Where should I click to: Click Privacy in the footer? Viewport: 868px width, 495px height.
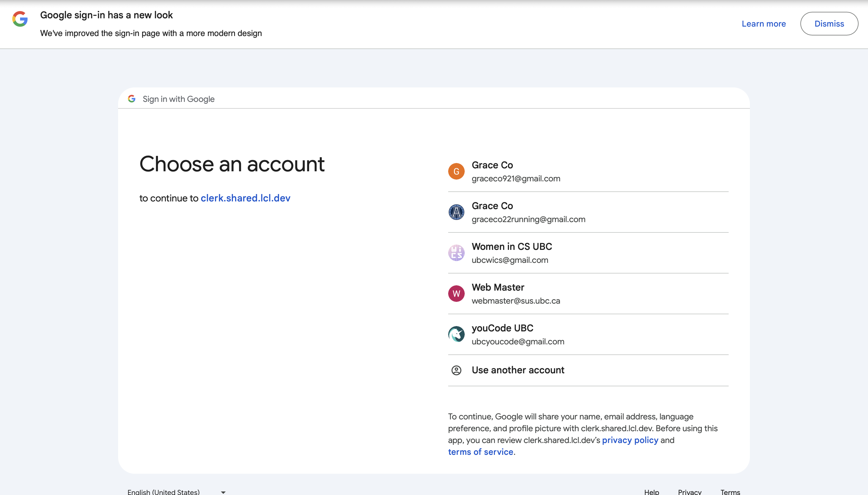[689, 491]
